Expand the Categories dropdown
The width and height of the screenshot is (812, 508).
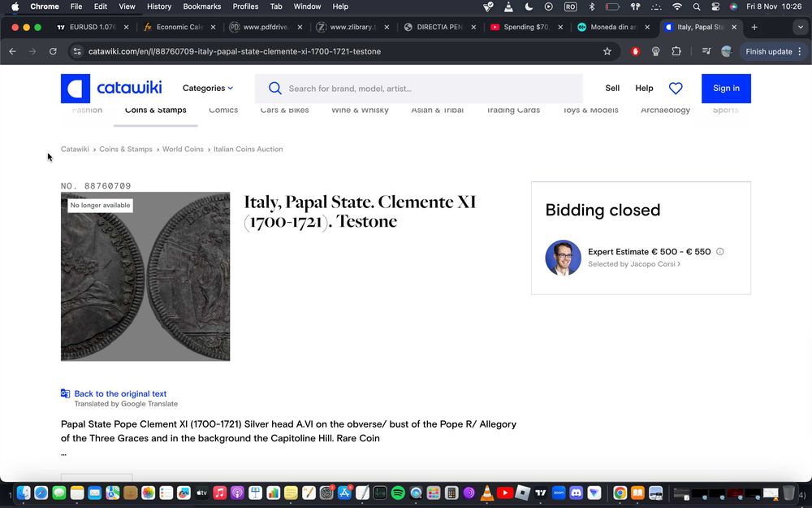(208, 88)
